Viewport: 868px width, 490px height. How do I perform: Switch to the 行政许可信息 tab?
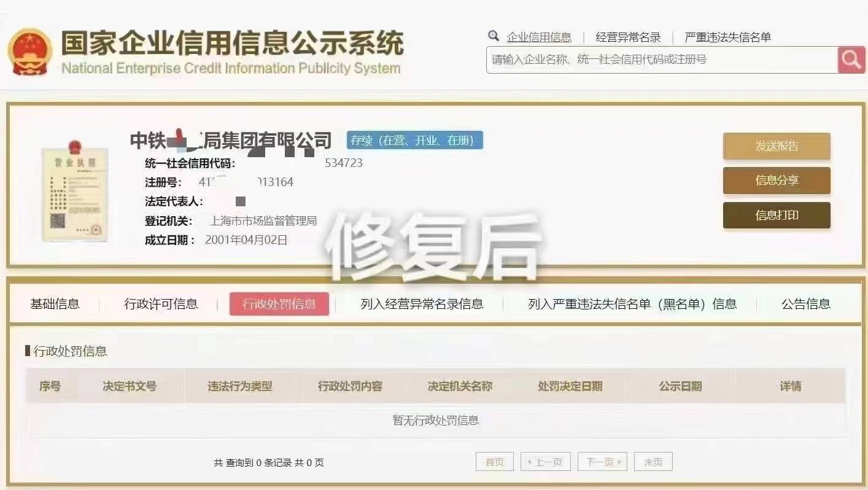pyautogui.click(x=161, y=303)
